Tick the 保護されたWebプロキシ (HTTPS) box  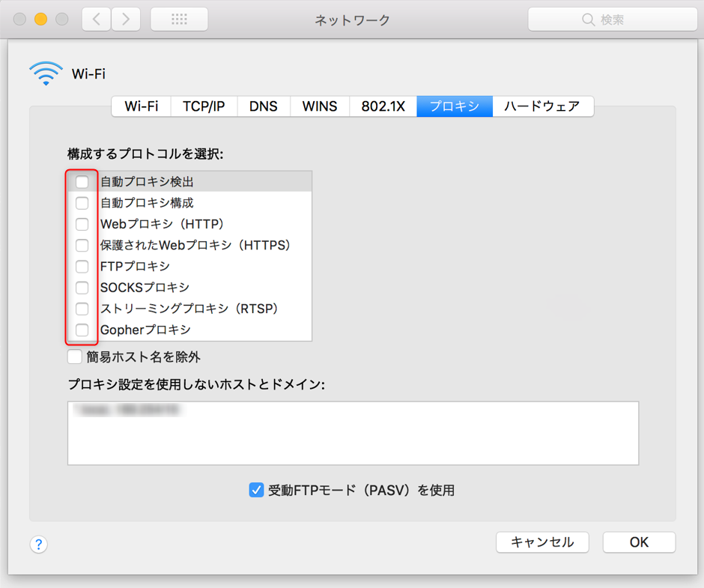pos(82,245)
